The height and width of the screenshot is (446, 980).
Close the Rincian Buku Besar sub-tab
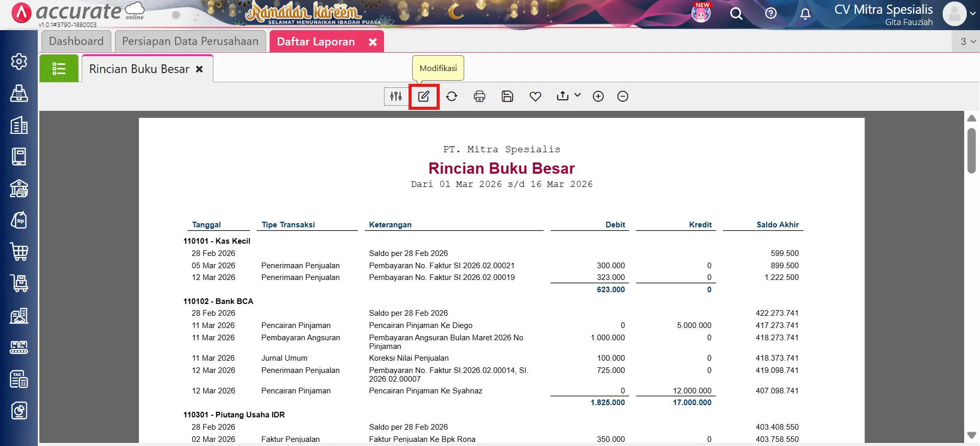click(200, 69)
